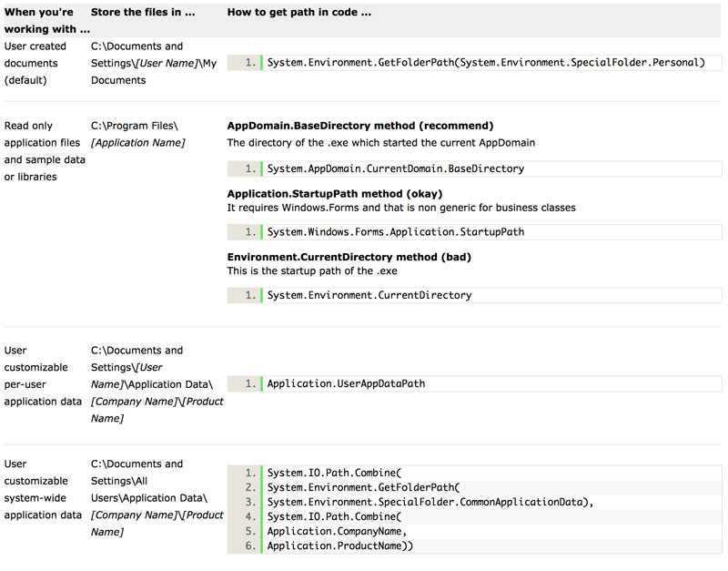Viewport: 728px width, 571px height.
Task: Click the 'Store the files in ...' column header
Action: 143,13
